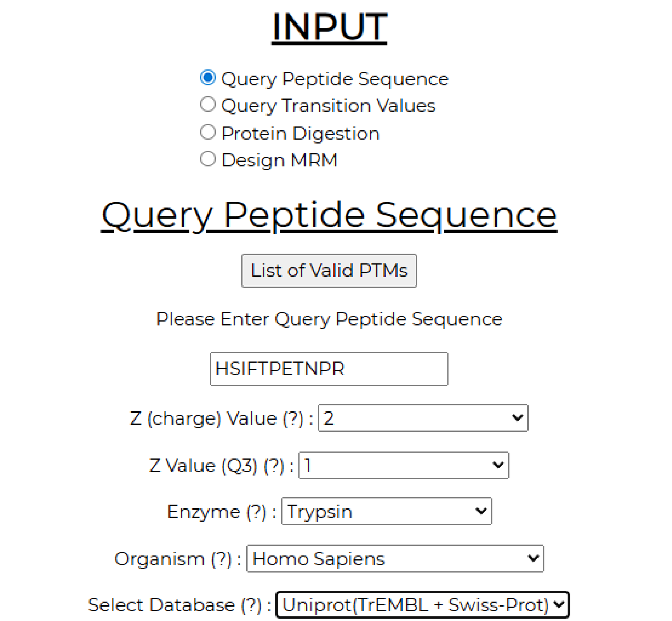Viewport: 672px width, 621px height.
Task: Click the Protein Digestion label text
Action: pos(300,133)
